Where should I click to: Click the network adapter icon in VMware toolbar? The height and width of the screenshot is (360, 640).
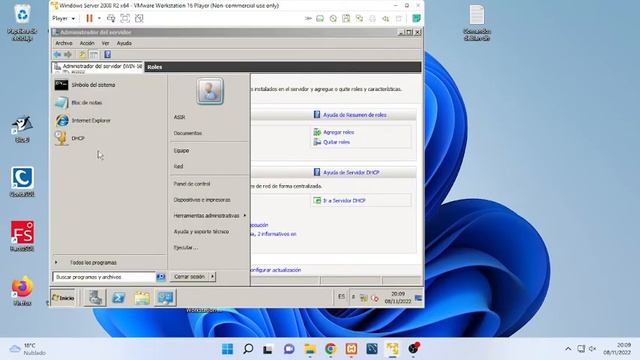click(359, 18)
